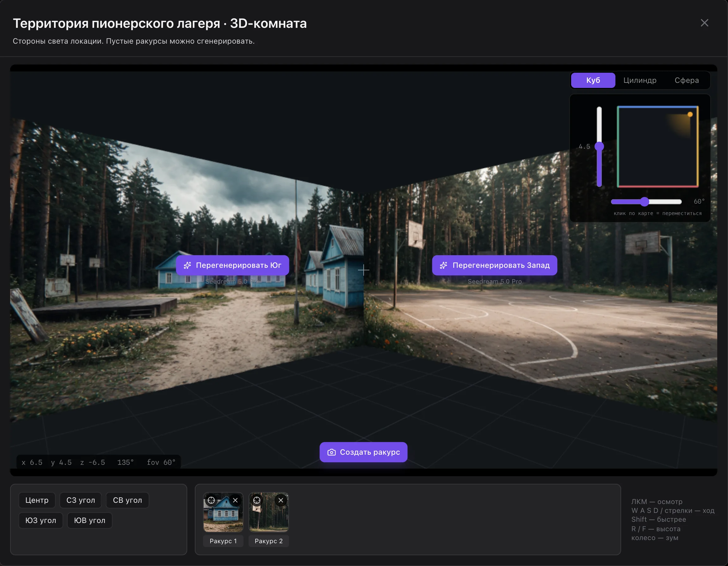Jump to the ЮЗ угол position
This screenshot has height=566, width=728.
tap(41, 520)
